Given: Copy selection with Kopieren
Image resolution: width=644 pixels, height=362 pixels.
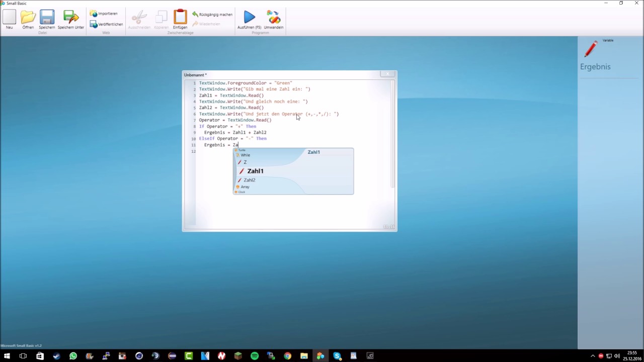Looking at the screenshot, I should [161, 19].
